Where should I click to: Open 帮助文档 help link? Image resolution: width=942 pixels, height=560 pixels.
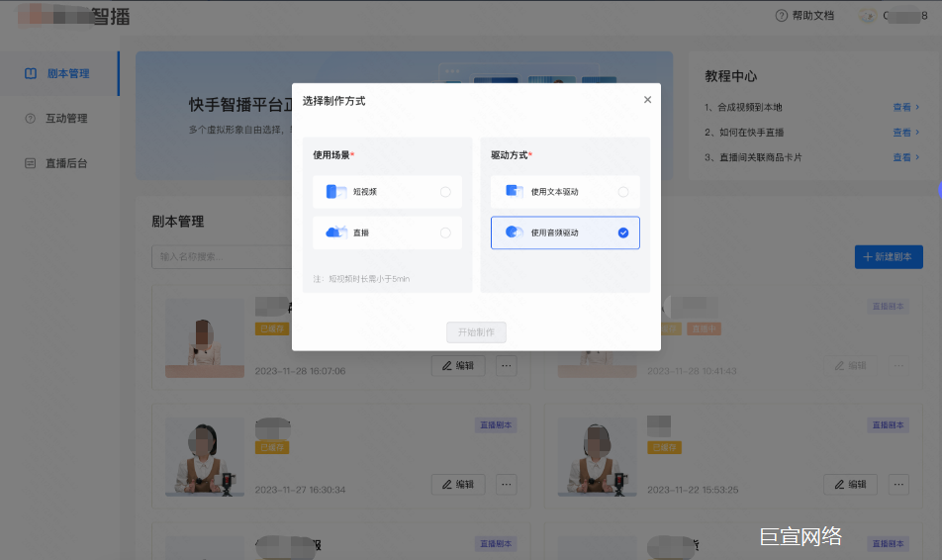pos(812,16)
